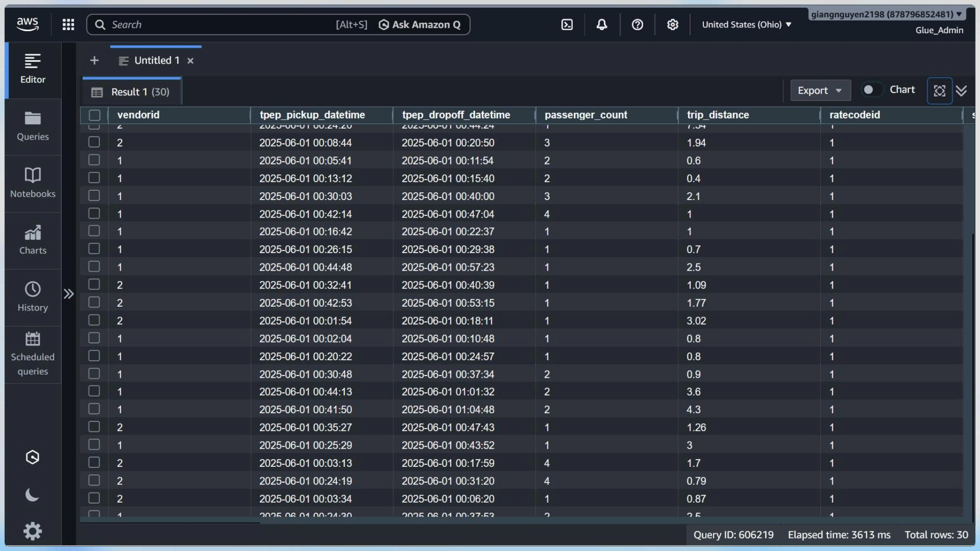Open the giangnguyen2198 account menu
This screenshot has width=980, height=551.
tap(886, 14)
